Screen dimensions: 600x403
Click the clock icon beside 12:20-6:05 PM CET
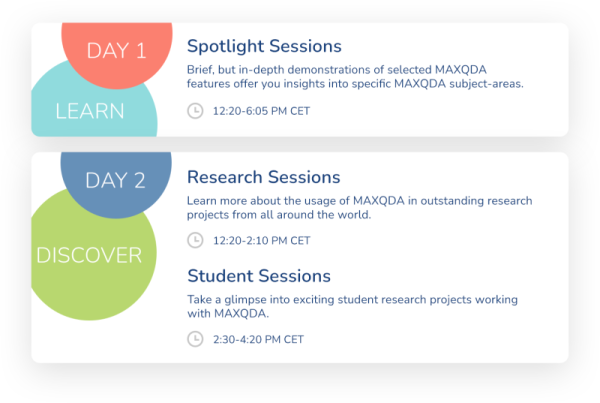[x=195, y=111]
